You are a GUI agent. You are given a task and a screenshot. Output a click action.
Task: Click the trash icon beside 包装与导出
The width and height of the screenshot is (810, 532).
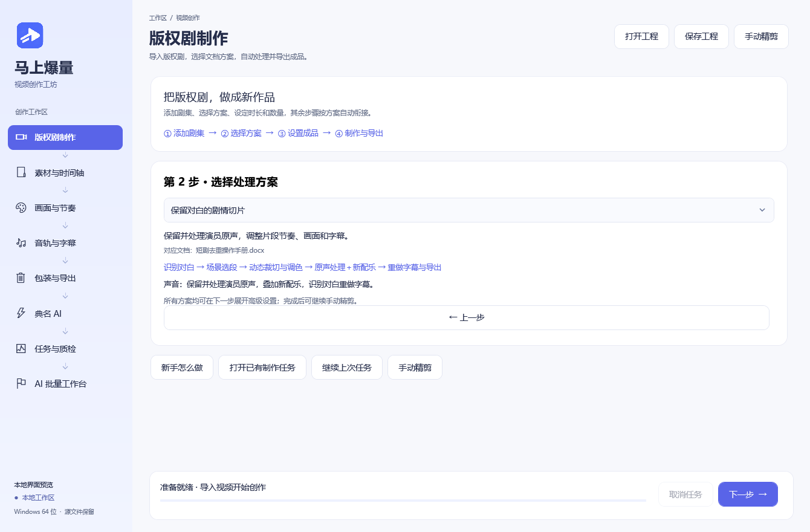point(21,278)
